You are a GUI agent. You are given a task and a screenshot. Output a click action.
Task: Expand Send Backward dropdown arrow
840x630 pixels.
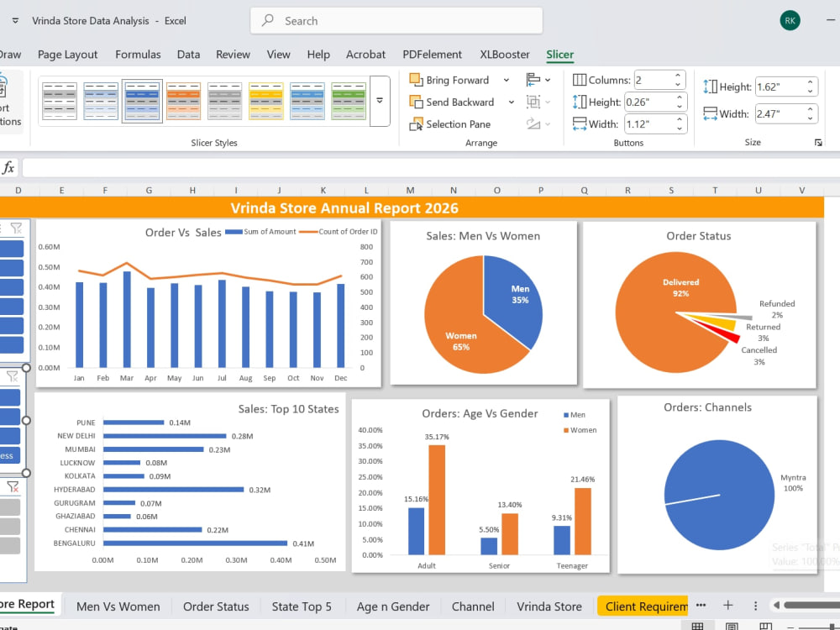(x=511, y=102)
